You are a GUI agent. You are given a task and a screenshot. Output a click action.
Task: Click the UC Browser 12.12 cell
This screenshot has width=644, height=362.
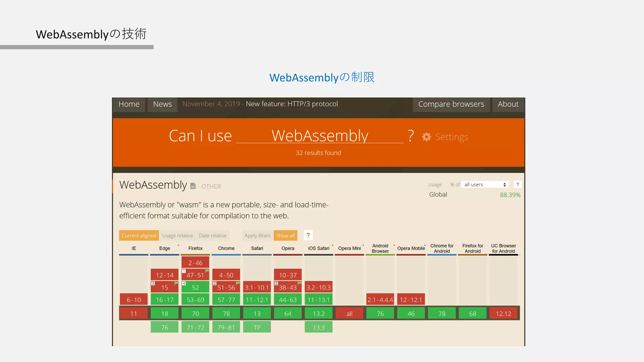pos(503,313)
